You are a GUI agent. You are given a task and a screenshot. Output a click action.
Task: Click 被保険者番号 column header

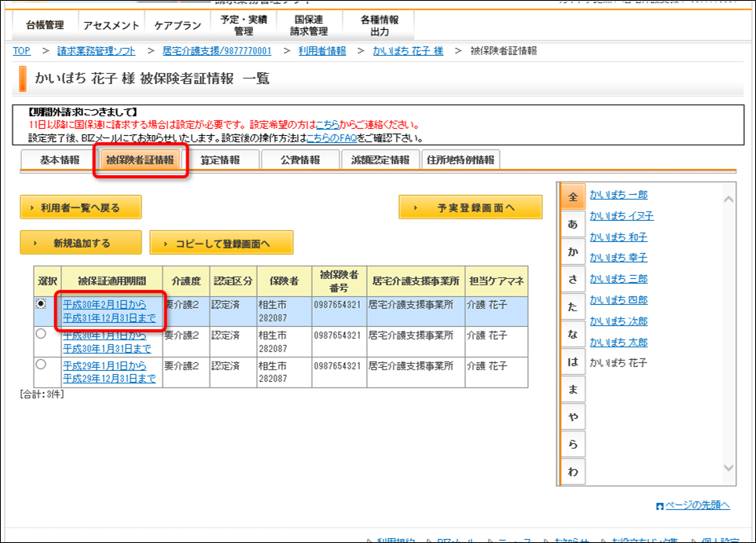tap(339, 281)
